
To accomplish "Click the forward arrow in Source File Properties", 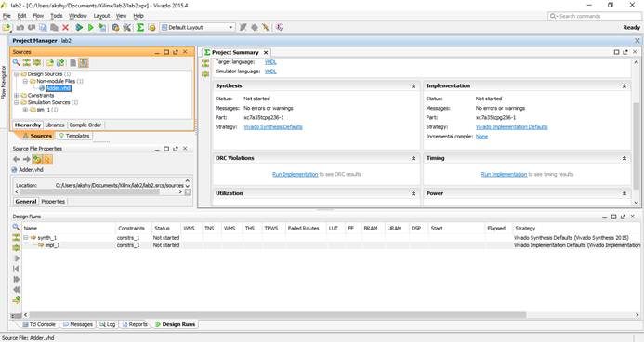I will [26, 159].
